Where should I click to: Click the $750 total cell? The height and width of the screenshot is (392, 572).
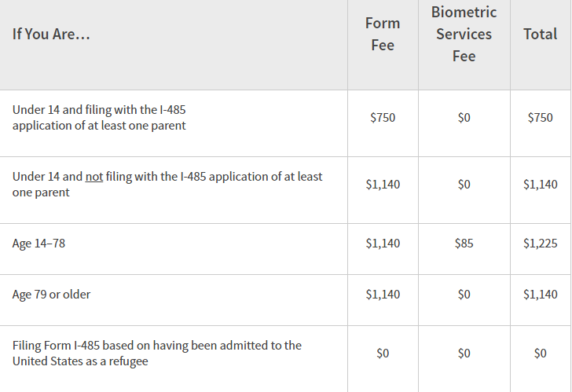(540, 118)
